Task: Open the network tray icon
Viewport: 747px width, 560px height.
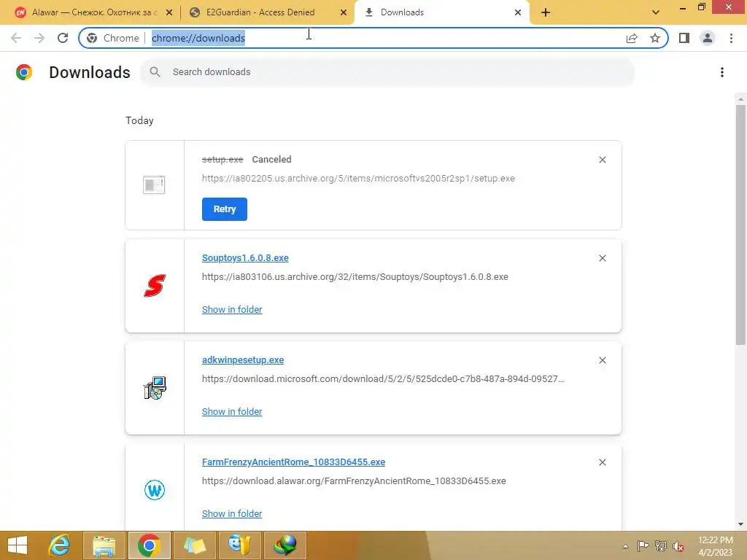Action: point(661,545)
